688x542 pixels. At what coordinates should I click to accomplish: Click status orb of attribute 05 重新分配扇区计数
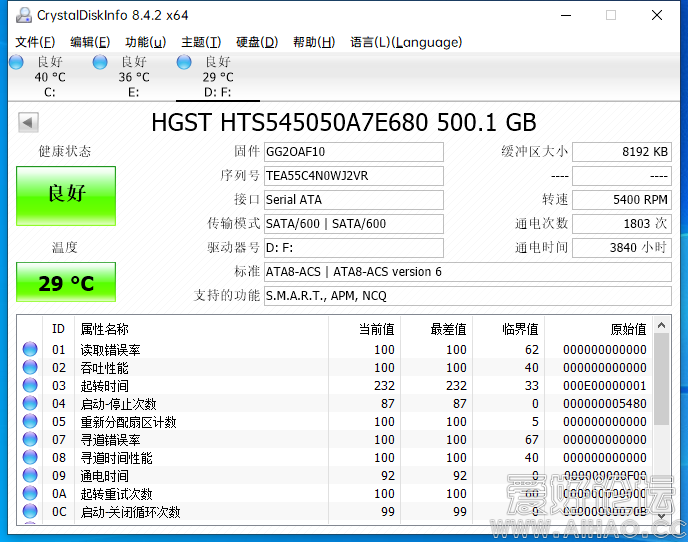tap(30, 421)
